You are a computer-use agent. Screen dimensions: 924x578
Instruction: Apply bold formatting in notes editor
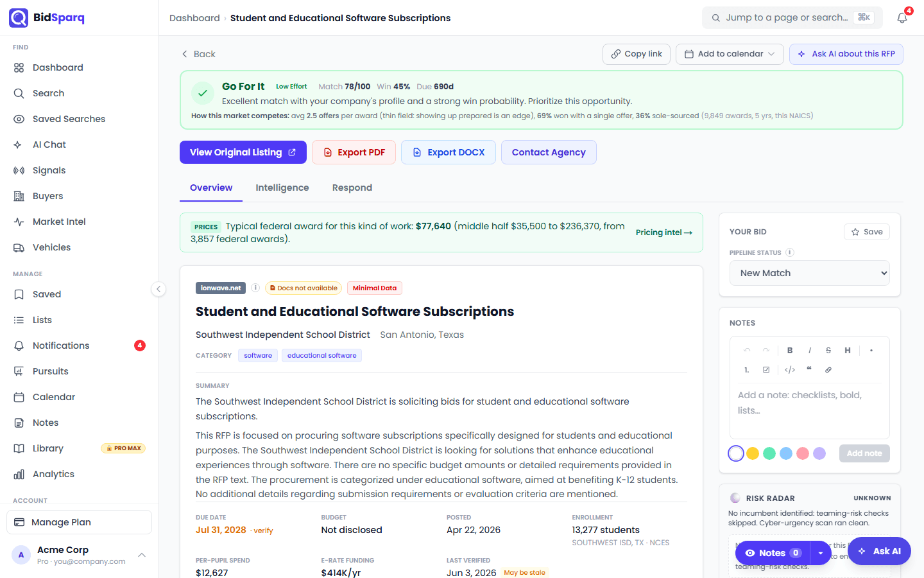point(790,351)
